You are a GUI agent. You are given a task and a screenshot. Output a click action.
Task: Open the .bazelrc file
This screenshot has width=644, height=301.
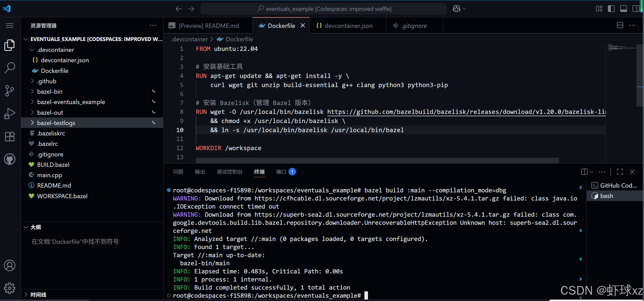coord(92,144)
